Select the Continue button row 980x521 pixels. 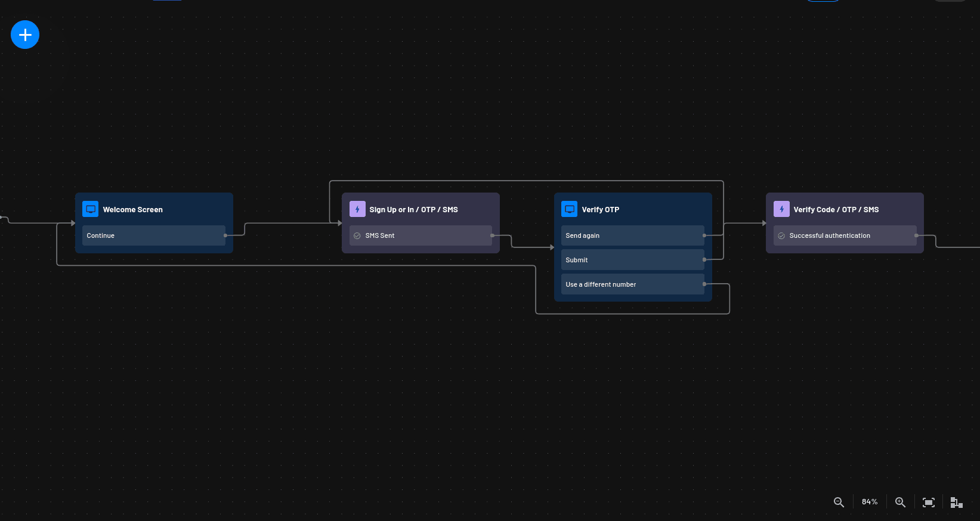point(153,235)
